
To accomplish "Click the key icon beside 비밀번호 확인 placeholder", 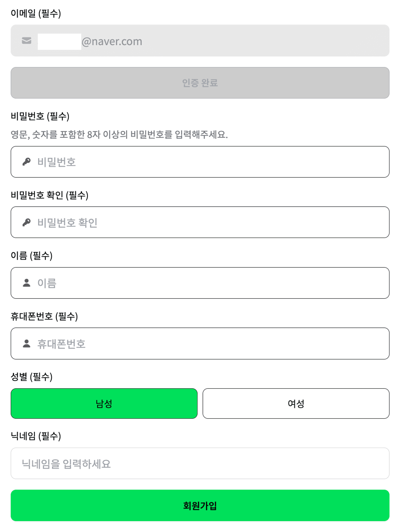I will (x=26, y=222).
